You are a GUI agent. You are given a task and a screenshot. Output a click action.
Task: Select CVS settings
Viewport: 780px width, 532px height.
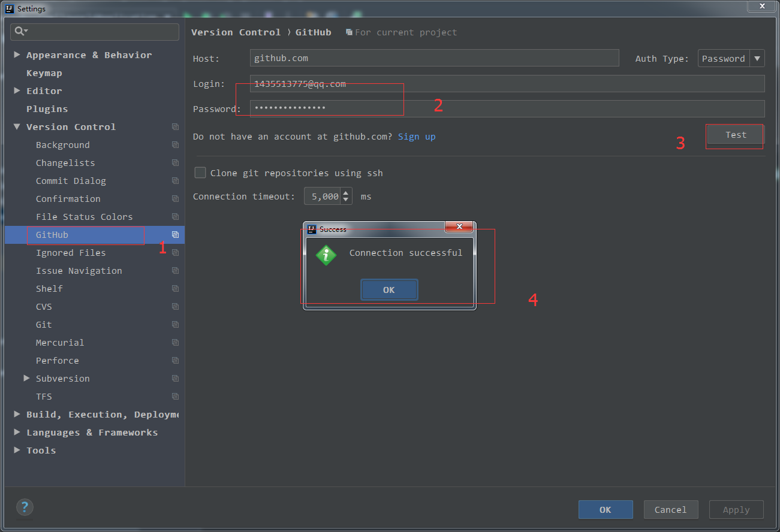pyautogui.click(x=44, y=307)
